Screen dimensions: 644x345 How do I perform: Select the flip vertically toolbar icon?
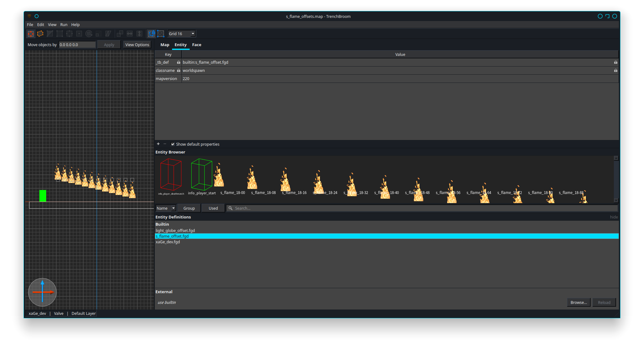click(139, 34)
